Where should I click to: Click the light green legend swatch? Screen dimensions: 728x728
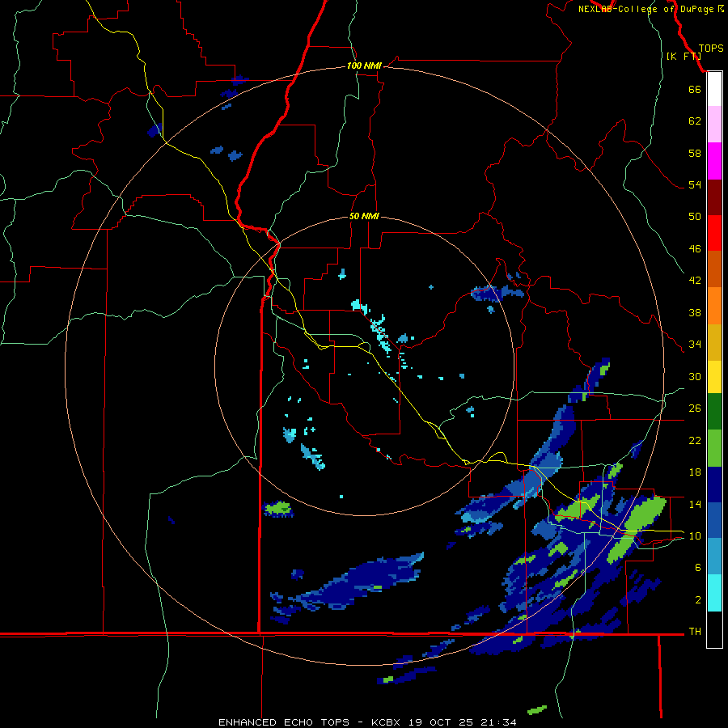point(714,448)
